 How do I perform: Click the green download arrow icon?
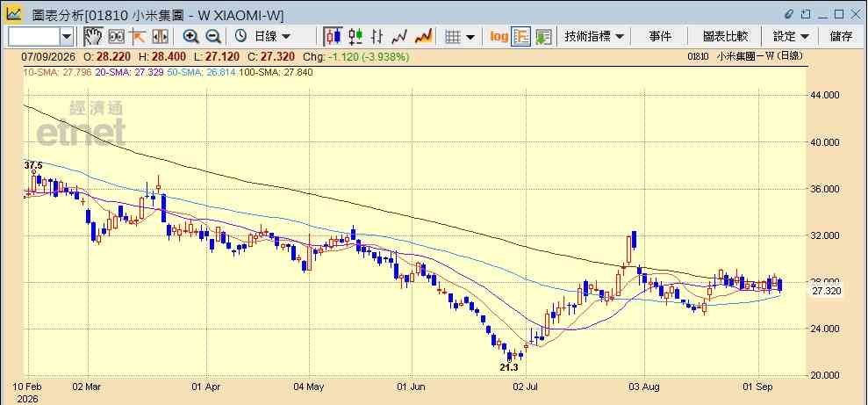(543, 37)
